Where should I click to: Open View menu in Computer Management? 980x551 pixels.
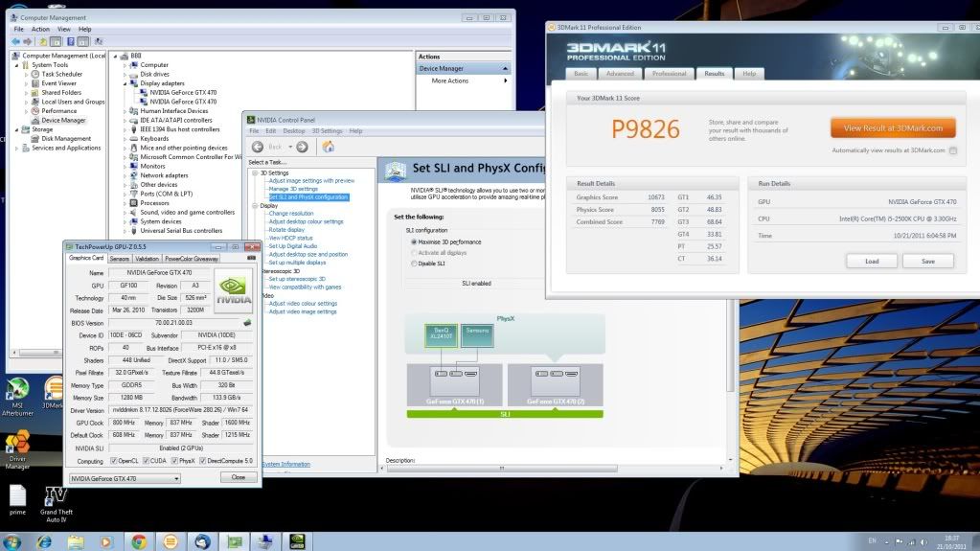click(x=64, y=29)
